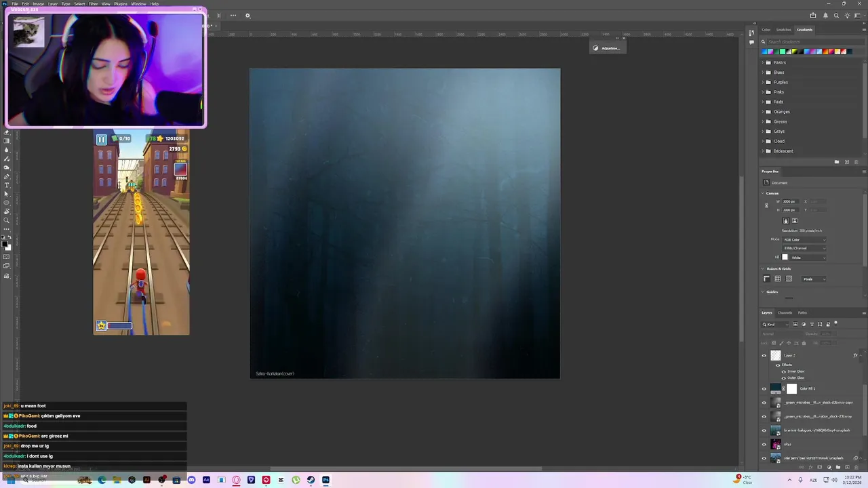Screen dimensions: 868x488
Task: Expand the Pinks gradient group
Action: click(763, 92)
